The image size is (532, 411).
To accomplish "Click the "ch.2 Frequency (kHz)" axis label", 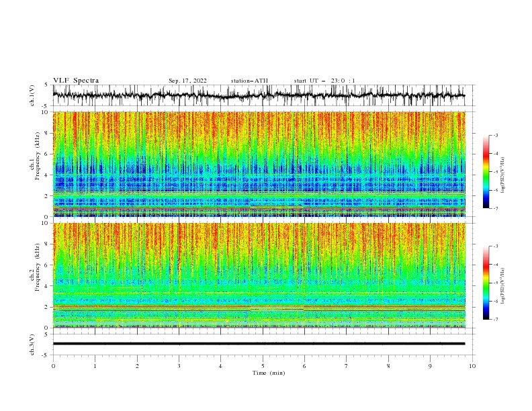I will click(35, 267).
